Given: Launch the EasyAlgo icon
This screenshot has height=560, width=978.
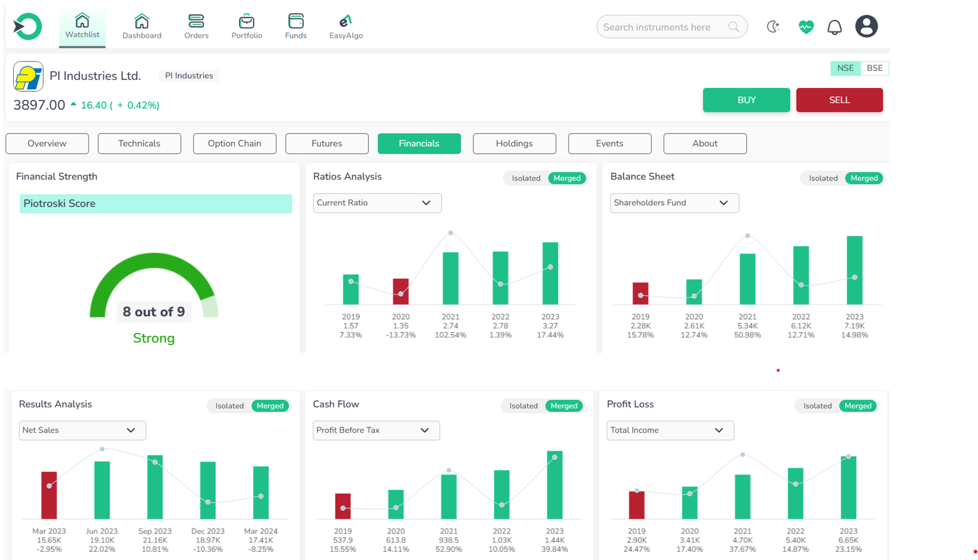Looking at the screenshot, I should pyautogui.click(x=346, y=21).
